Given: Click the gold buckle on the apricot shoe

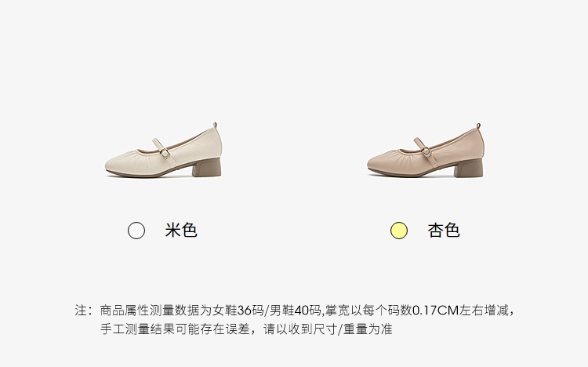Looking at the screenshot, I should tap(426, 151).
